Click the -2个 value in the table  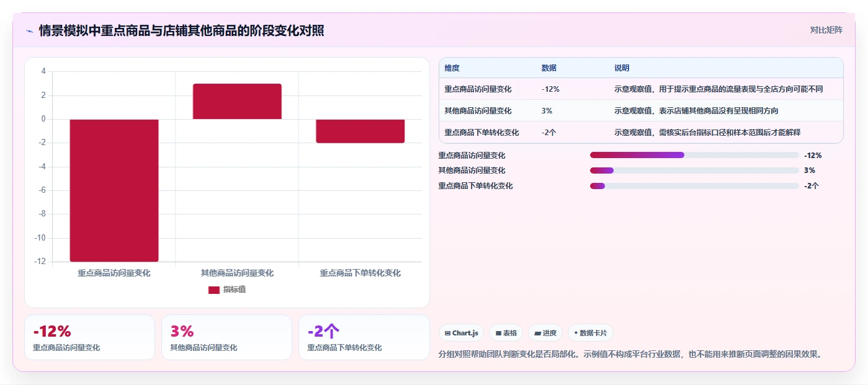pos(548,133)
